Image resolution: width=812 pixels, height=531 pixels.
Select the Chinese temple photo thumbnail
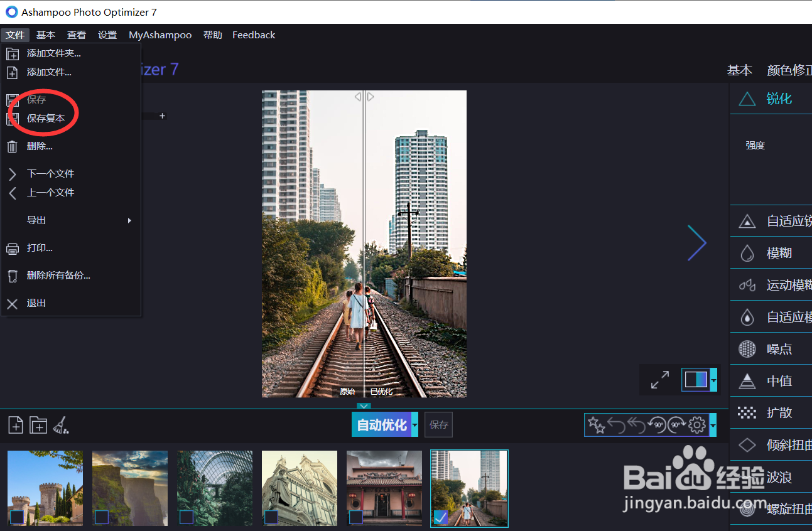tap(384, 488)
